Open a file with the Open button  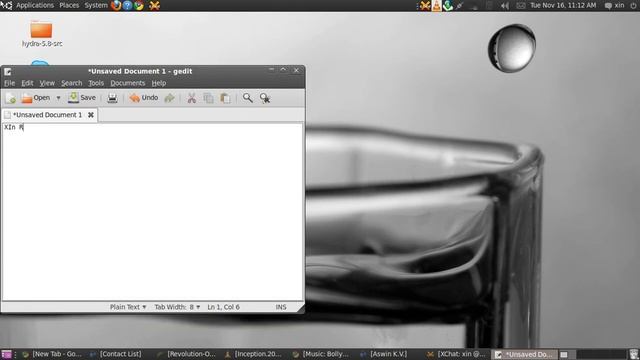(36, 98)
